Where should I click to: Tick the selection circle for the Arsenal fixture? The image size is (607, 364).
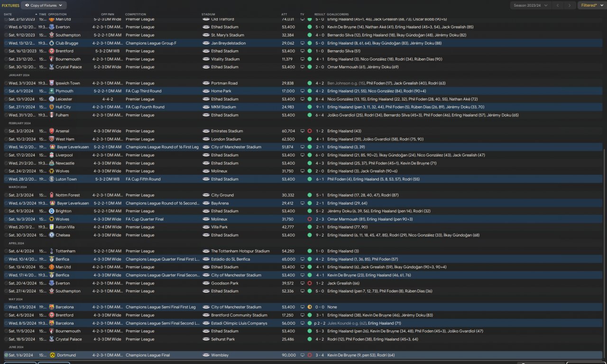6,131
